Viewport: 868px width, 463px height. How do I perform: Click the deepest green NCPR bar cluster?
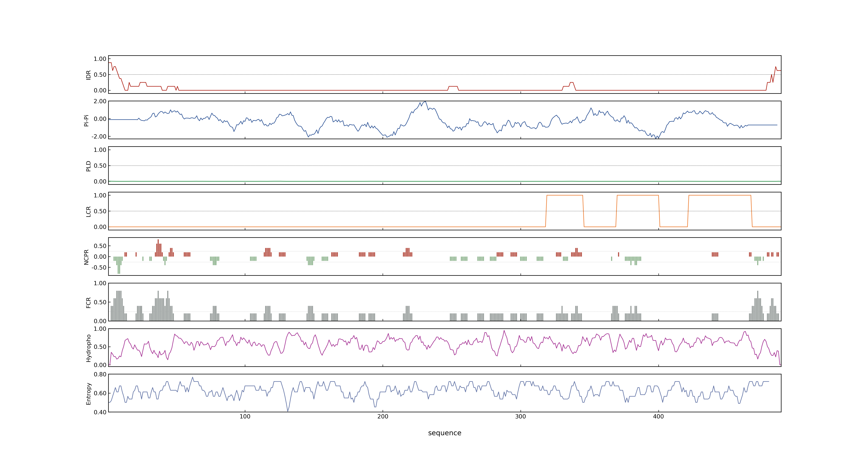point(119,265)
